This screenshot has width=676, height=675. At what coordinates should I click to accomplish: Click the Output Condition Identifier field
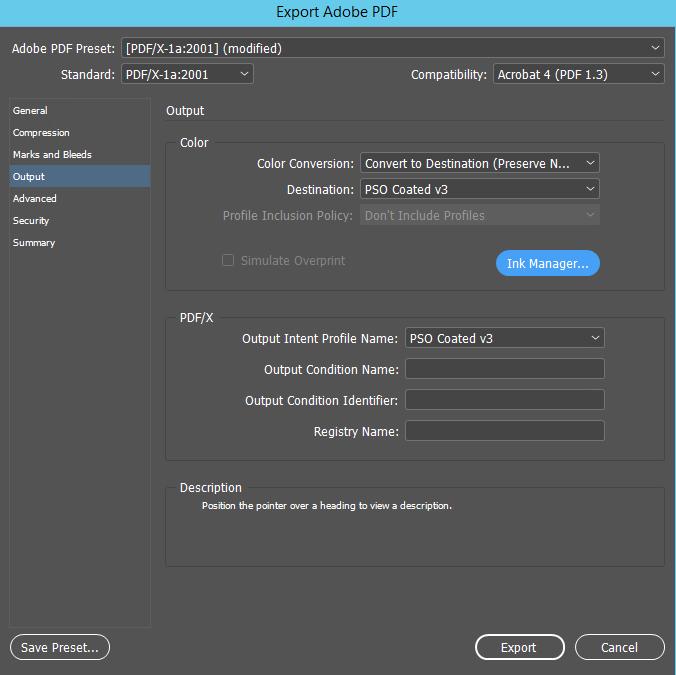505,400
